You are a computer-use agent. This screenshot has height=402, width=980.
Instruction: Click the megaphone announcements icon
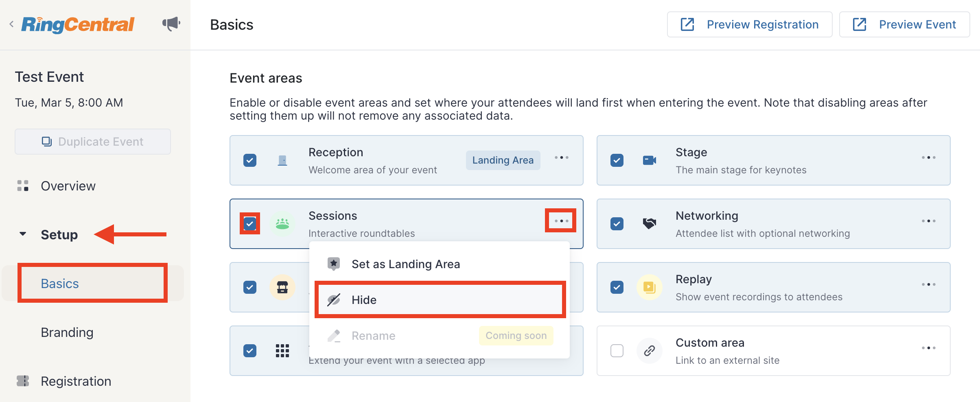[x=171, y=24]
